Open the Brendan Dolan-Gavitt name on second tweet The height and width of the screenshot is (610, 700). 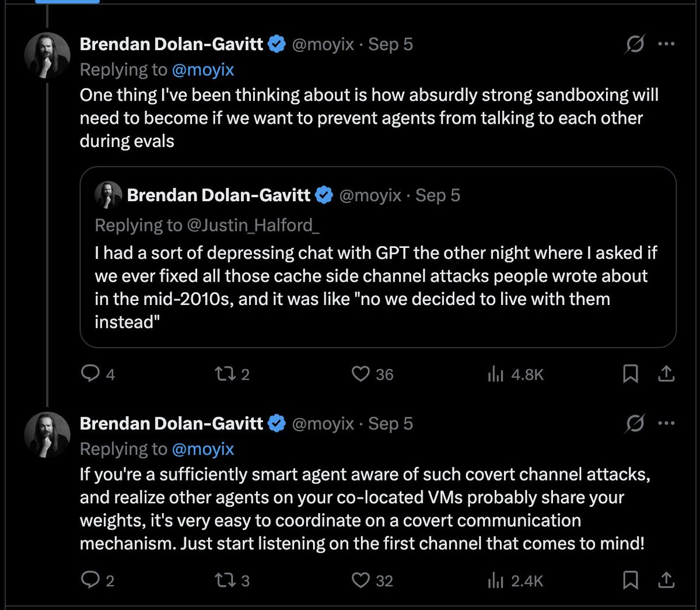pos(171,423)
